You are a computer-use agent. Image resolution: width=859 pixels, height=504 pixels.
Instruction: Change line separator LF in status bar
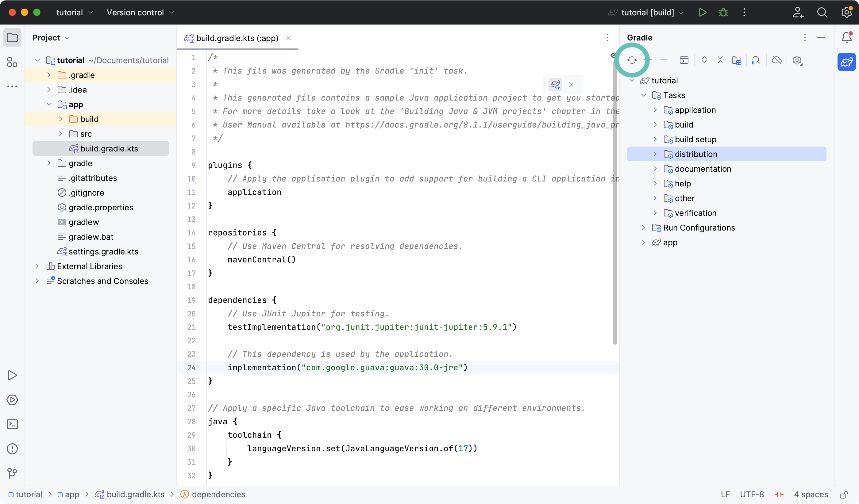[x=725, y=494]
